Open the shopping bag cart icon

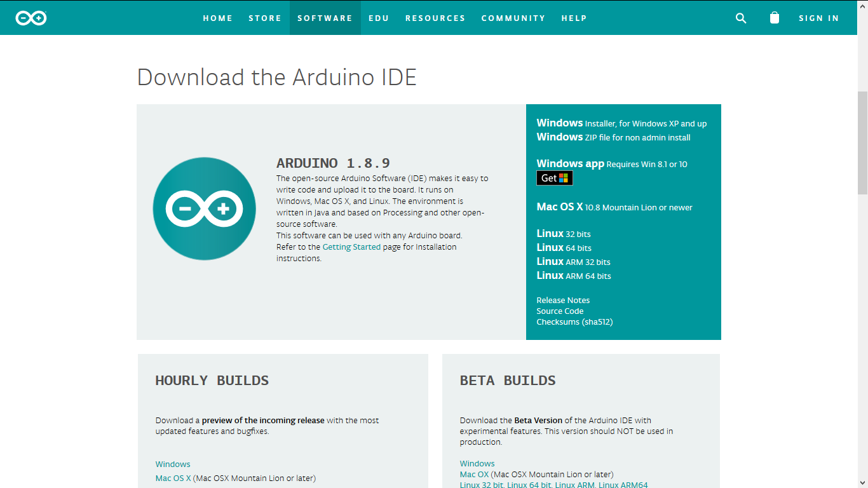coord(774,18)
